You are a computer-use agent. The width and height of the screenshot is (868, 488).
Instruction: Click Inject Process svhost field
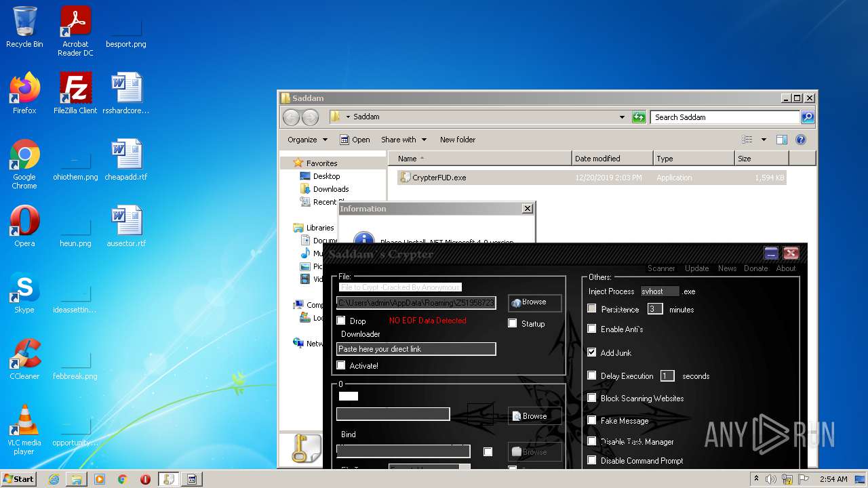click(x=660, y=291)
